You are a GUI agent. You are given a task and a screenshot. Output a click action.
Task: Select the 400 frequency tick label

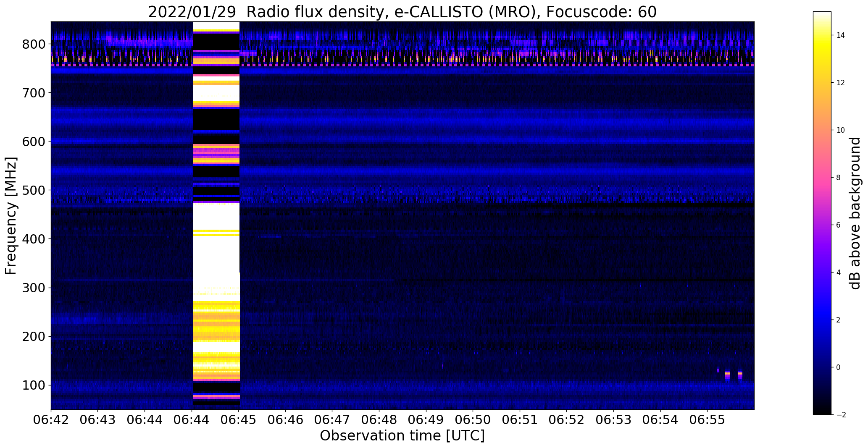click(x=34, y=239)
